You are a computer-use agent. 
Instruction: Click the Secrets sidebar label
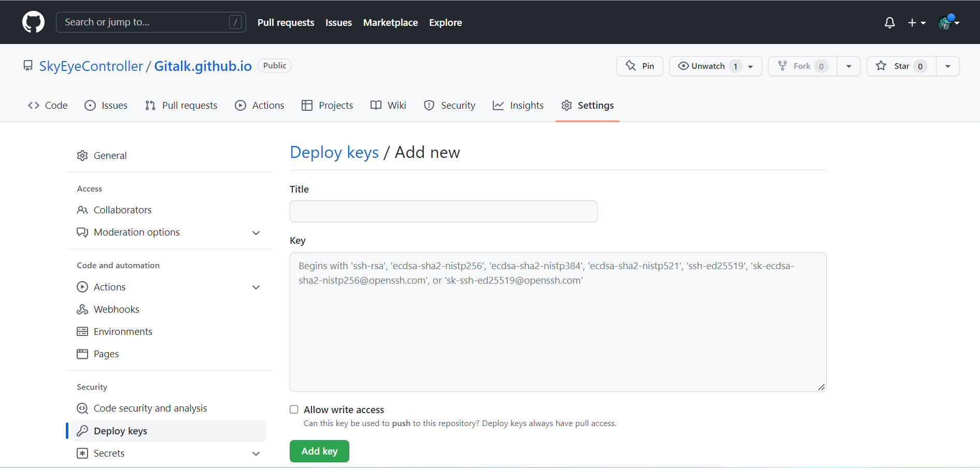(x=109, y=454)
